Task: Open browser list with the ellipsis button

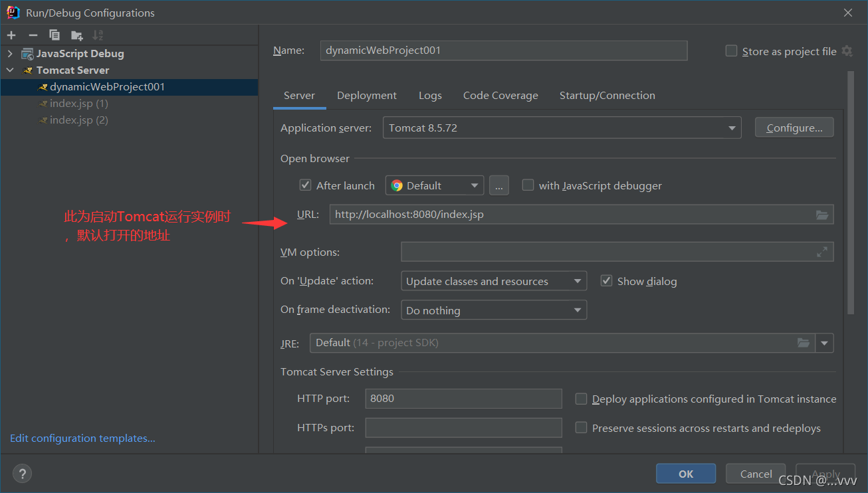Action: [x=499, y=185]
